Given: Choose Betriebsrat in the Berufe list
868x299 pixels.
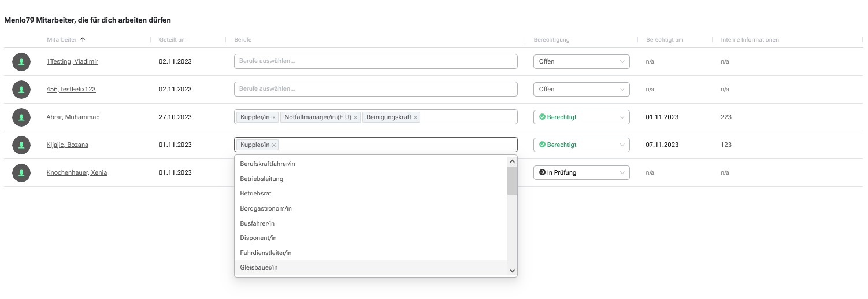Looking at the screenshot, I should (x=371, y=193).
